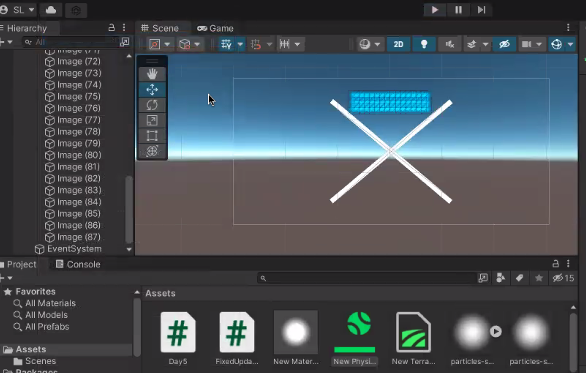Toggle hidden packages count 15

563,278
